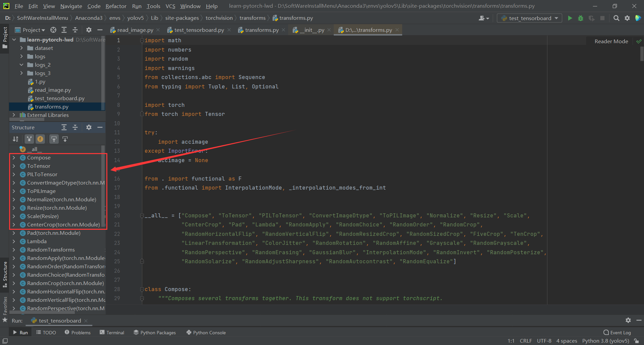This screenshot has width=644, height=345.
Task: Collapse all in the Project panel toolbar
Action: coord(75,30)
